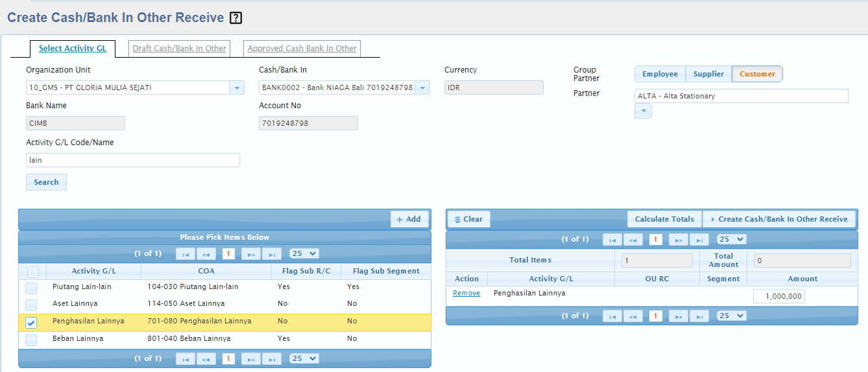868x372 pixels.
Task: Click page 1 in top-right paginator
Action: pos(655,239)
